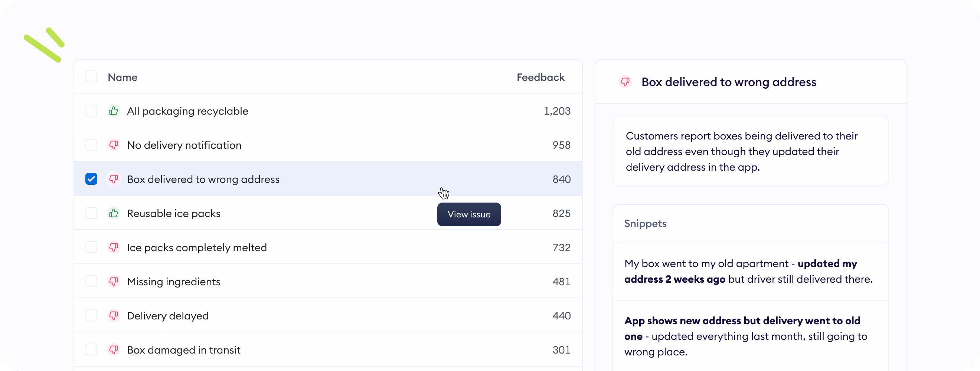
Task: Click the 825 feedback count
Action: click(562, 213)
